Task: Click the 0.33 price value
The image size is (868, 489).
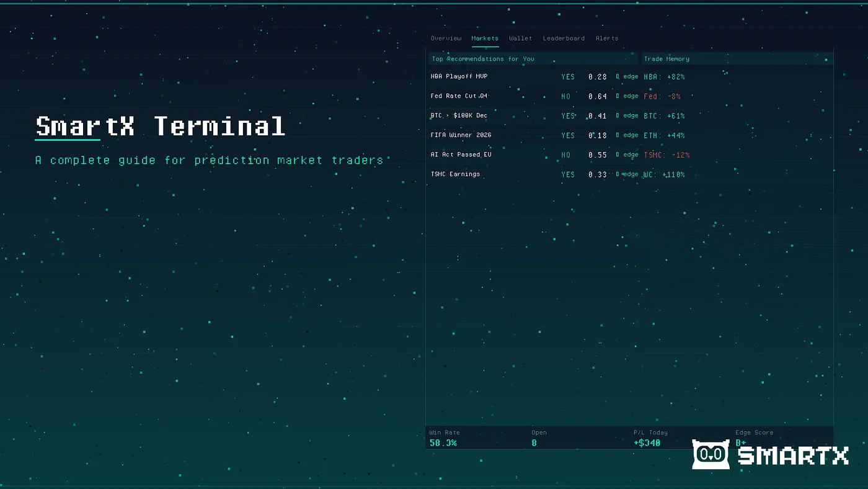Action: coord(598,175)
